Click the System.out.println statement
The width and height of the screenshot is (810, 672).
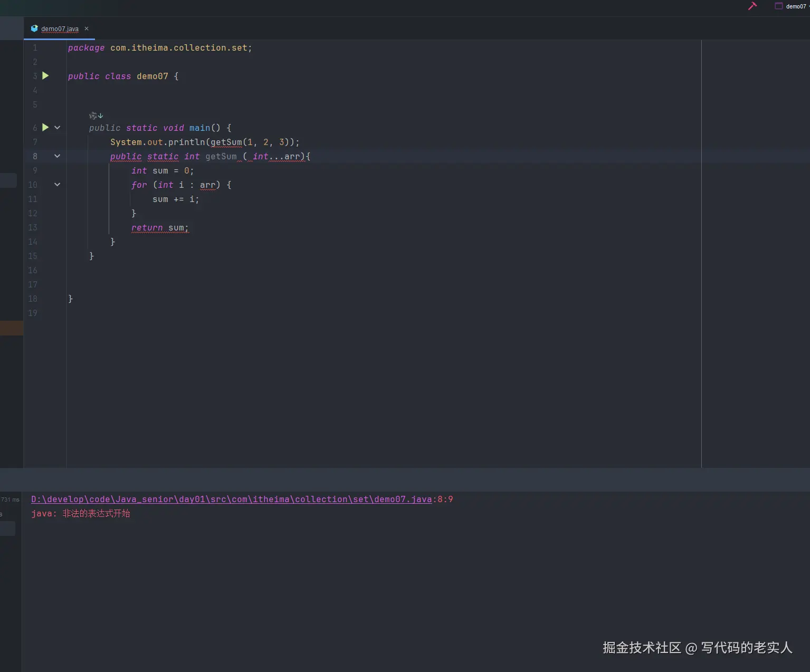click(205, 142)
